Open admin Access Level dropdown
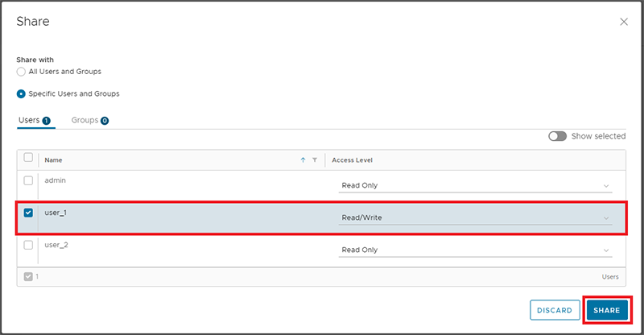Image resolution: width=644 pixels, height=335 pixels. coord(475,185)
